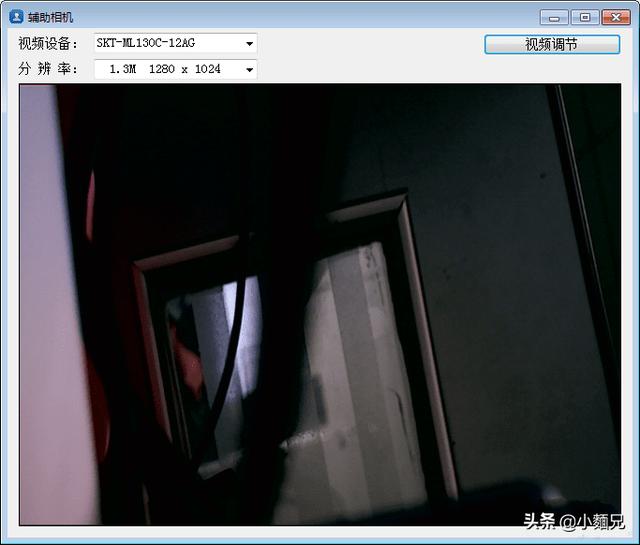
Task: Click the 视频设备 label text
Action: 48,44
